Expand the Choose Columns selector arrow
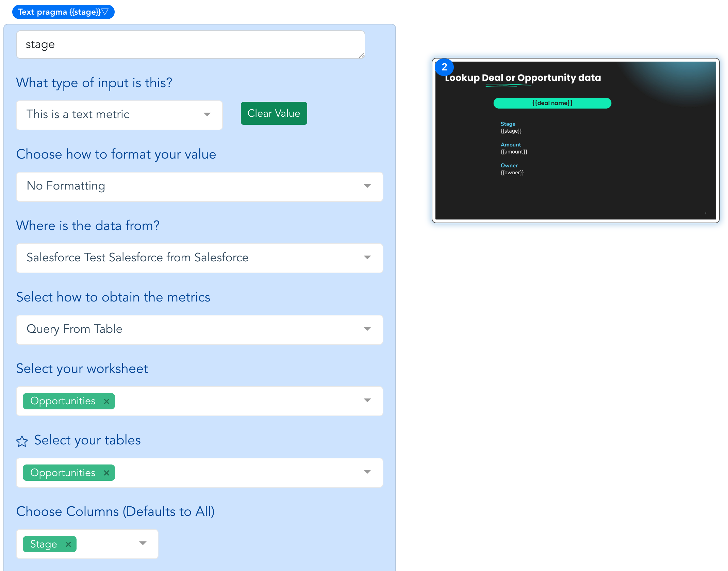728x571 pixels. tap(143, 543)
